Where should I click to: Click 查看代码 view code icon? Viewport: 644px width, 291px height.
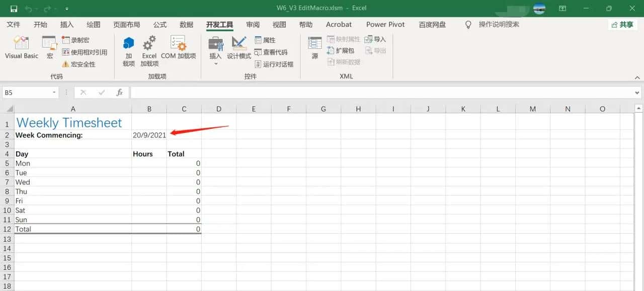271,52
